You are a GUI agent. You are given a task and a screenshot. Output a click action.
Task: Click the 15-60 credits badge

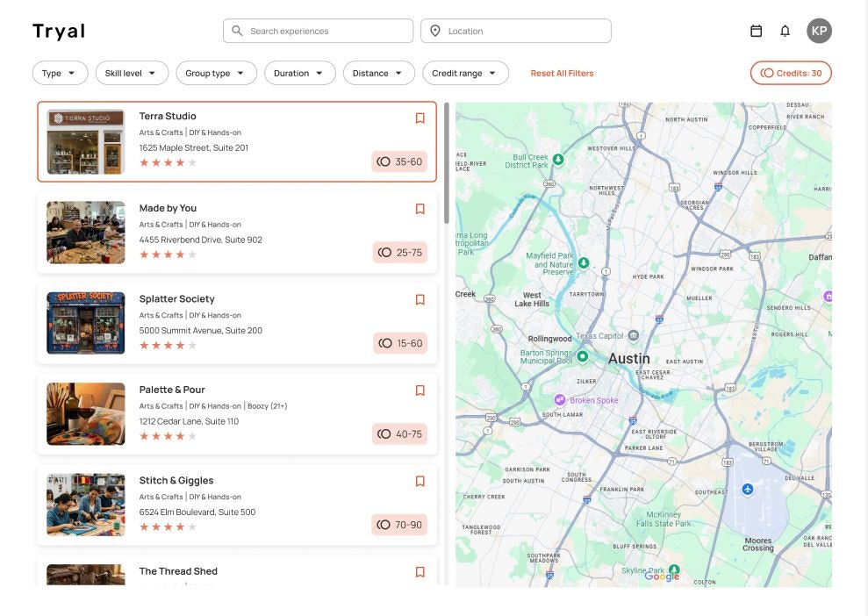coord(399,343)
